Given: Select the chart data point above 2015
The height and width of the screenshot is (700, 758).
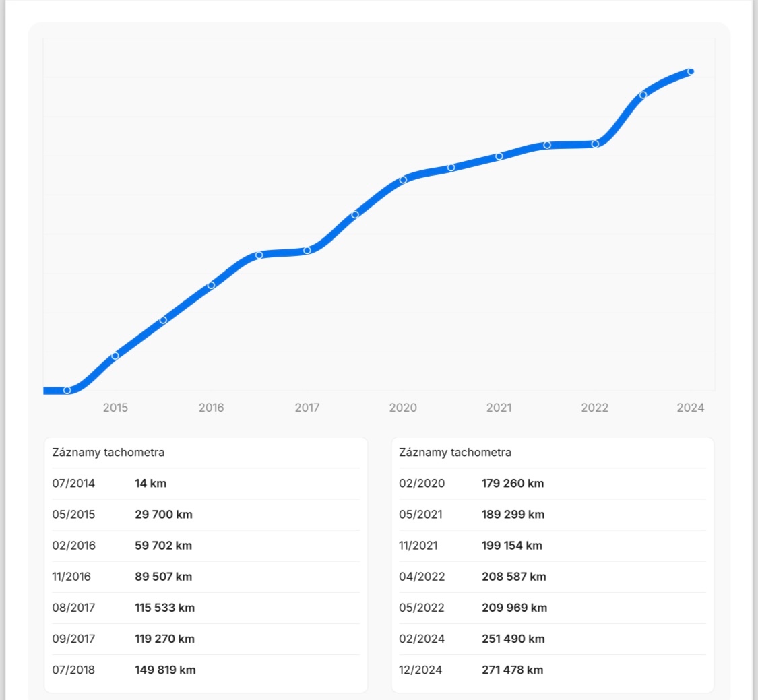Looking at the screenshot, I should click(x=115, y=356).
